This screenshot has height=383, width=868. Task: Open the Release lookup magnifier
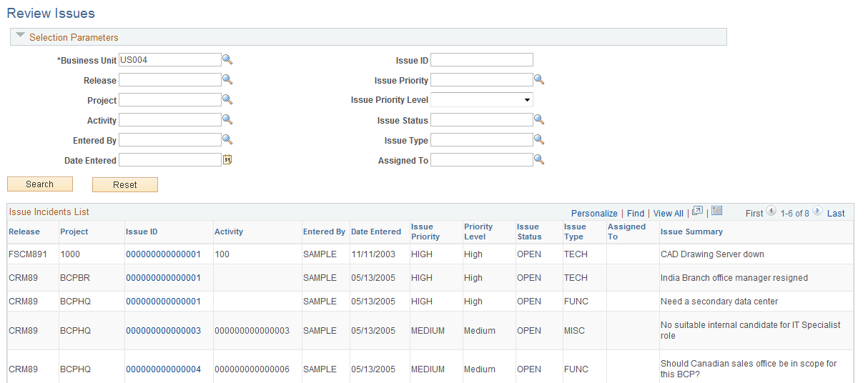pyautogui.click(x=227, y=80)
